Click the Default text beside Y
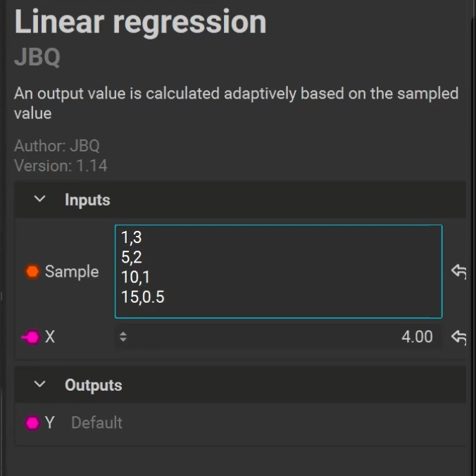The width and height of the screenshot is (476, 476). point(96,423)
